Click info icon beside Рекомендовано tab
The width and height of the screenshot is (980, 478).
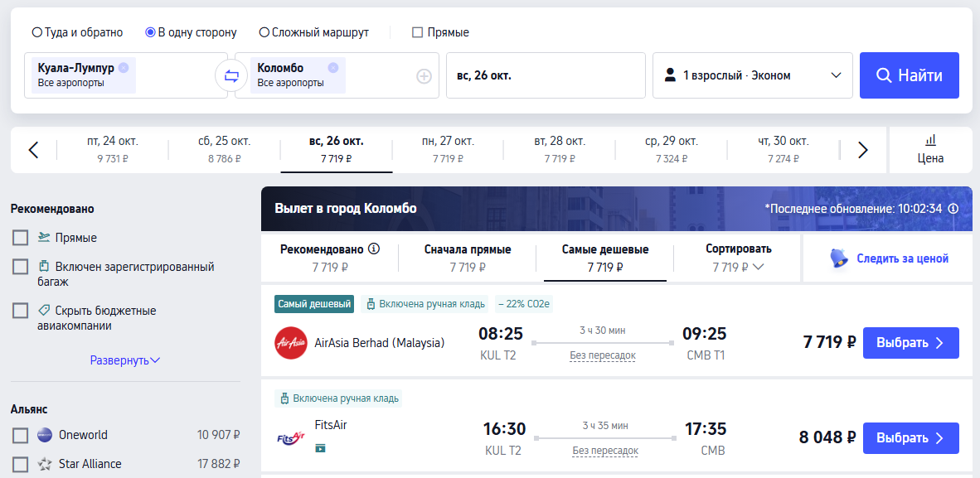[374, 249]
